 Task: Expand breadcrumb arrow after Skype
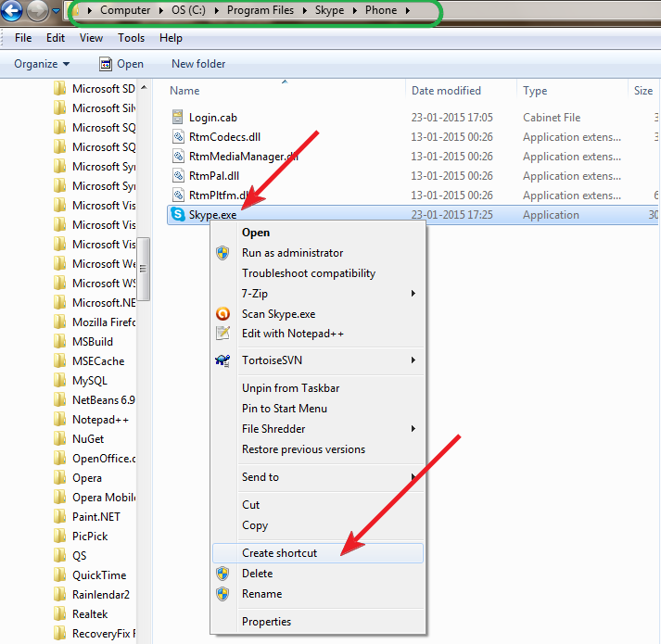355,10
